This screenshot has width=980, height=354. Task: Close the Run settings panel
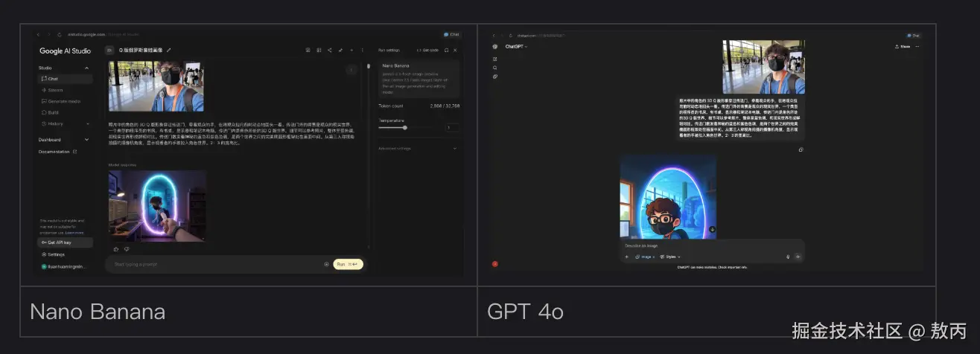pos(455,50)
